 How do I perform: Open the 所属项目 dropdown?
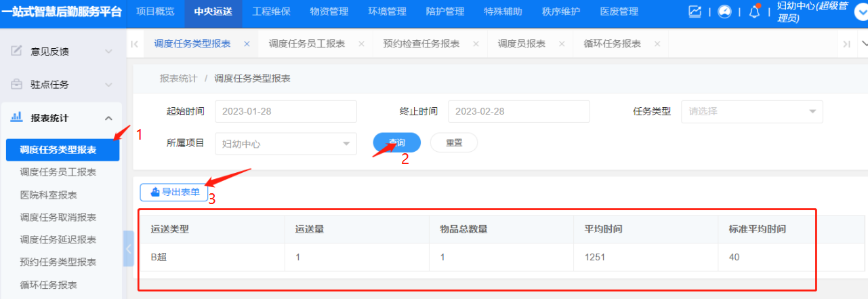[x=286, y=144]
